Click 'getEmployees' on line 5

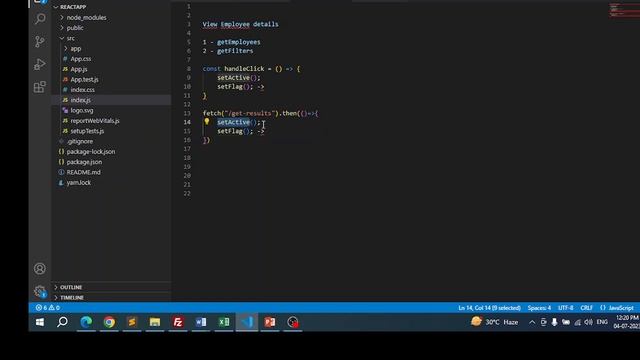tap(239, 42)
